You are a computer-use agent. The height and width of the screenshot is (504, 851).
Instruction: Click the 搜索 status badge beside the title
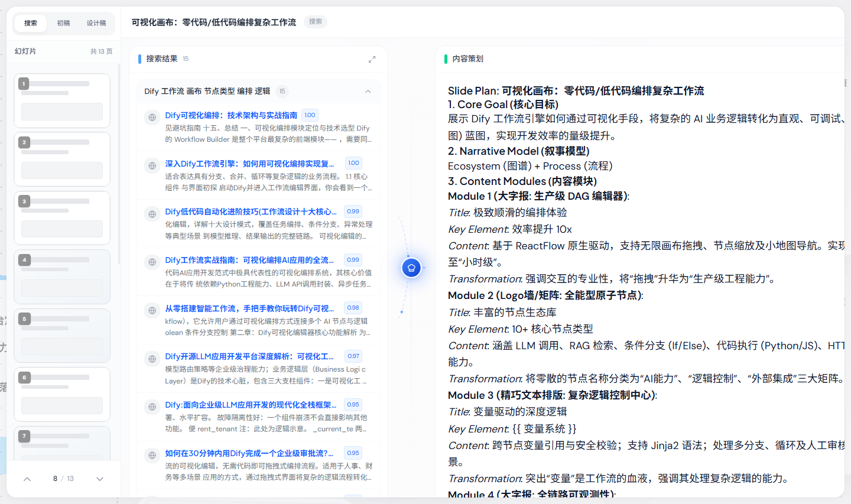click(316, 22)
